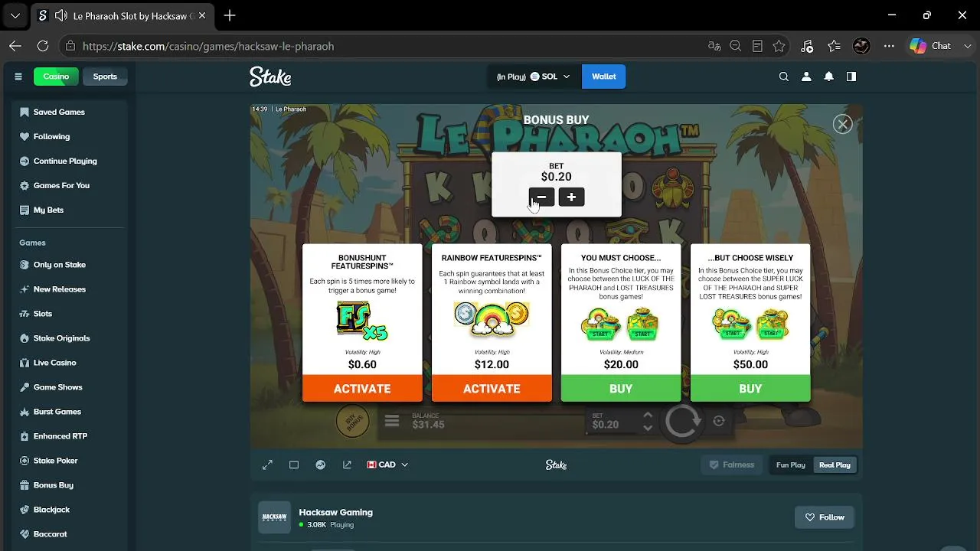Image resolution: width=980 pixels, height=551 pixels.
Task: Open Hacksaw Gaming provider page
Action: click(335, 512)
